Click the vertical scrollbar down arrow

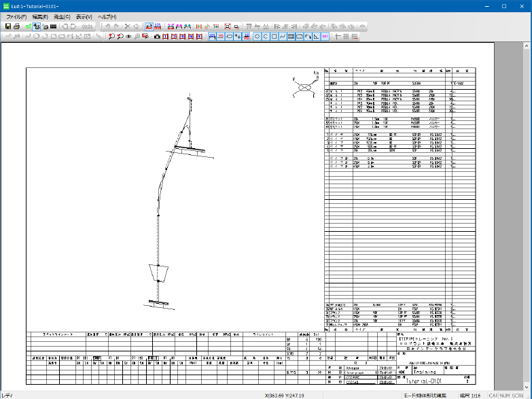pos(527,387)
